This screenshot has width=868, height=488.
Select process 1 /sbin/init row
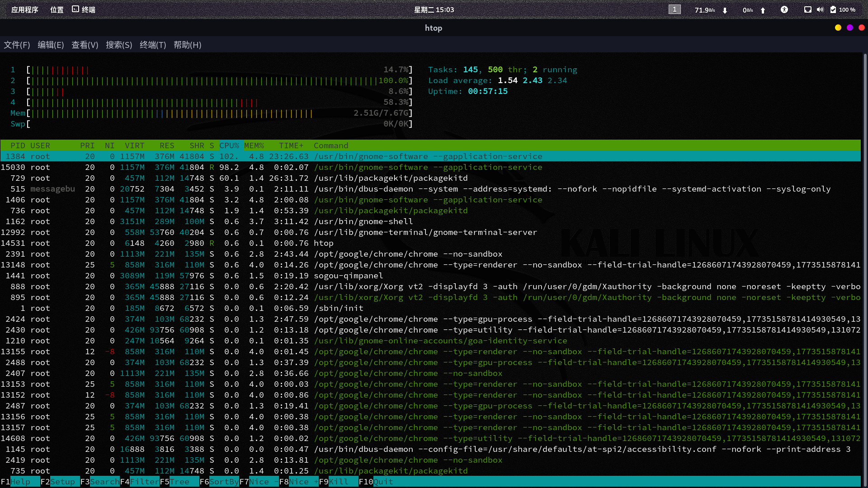click(x=430, y=308)
